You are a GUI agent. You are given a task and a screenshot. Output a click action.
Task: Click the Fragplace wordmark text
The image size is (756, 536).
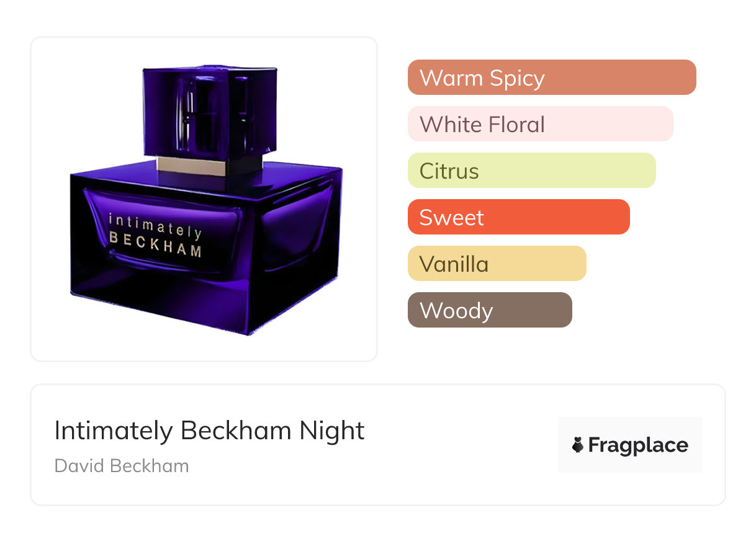coord(638,445)
